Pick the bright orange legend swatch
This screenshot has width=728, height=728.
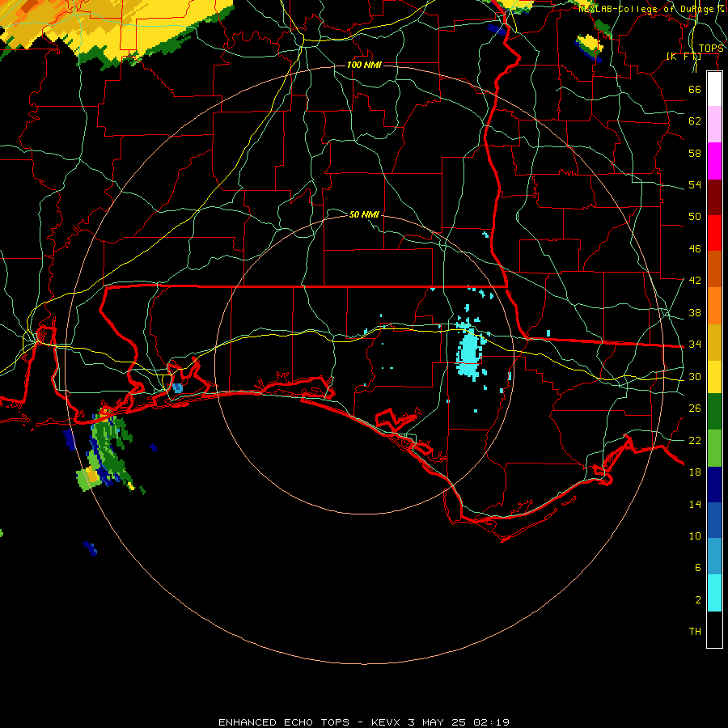714,306
